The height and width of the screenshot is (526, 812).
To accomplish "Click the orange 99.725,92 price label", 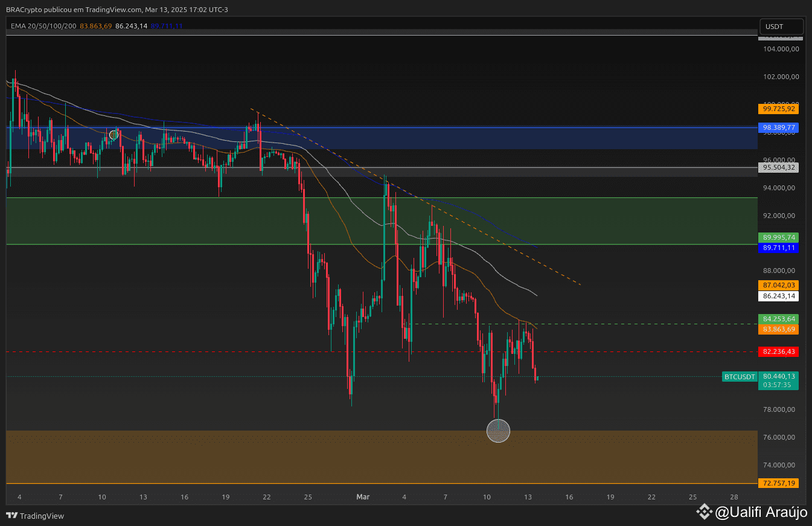I will coord(778,109).
